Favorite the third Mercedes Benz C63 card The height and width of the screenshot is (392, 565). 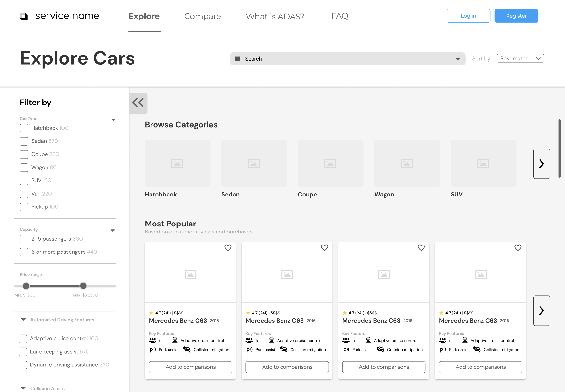(421, 248)
